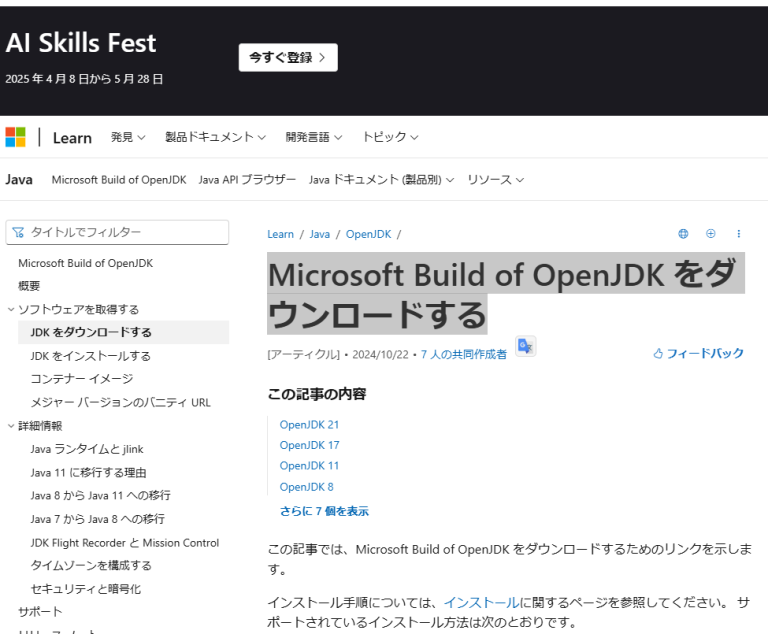Jump to OpenJDK 11 section
The height and width of the screenshot is (634, 768).
(x=309, y=466)
